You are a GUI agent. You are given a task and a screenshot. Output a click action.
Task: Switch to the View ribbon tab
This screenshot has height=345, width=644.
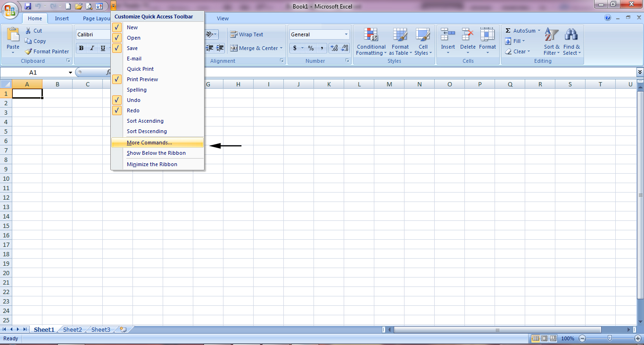pos(223,18)
